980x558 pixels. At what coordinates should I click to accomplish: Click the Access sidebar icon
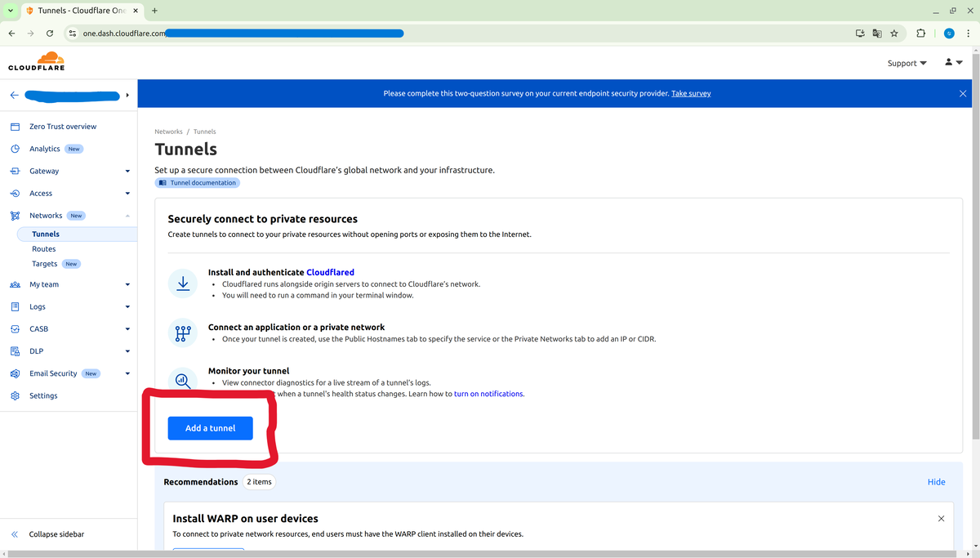(x=15, y=194)
